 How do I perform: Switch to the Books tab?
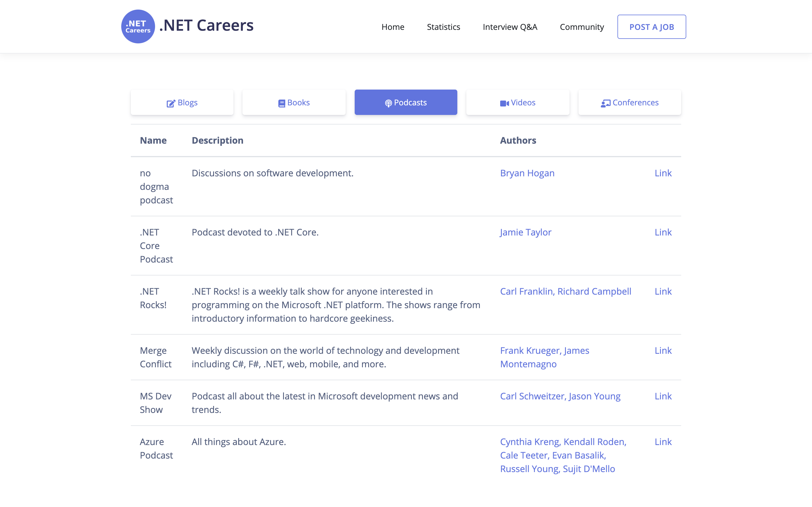click(294, 102)
